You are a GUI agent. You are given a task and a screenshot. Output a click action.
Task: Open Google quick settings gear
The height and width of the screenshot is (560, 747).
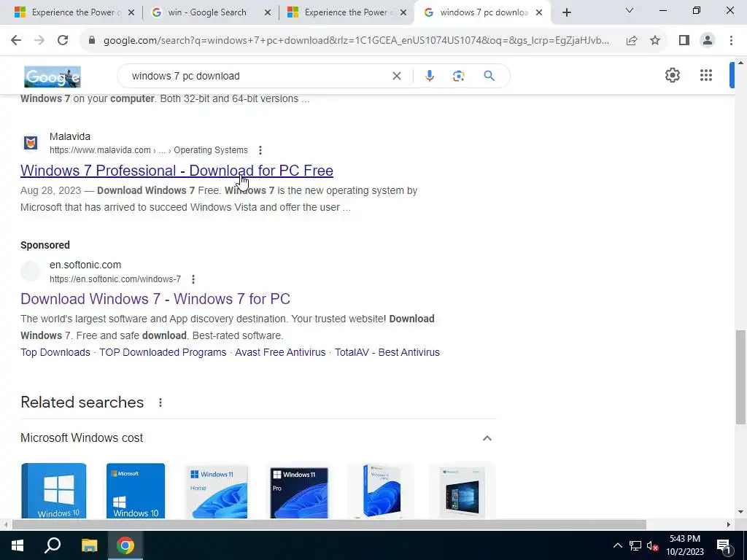pyautogui.click(x=672, y=75)
